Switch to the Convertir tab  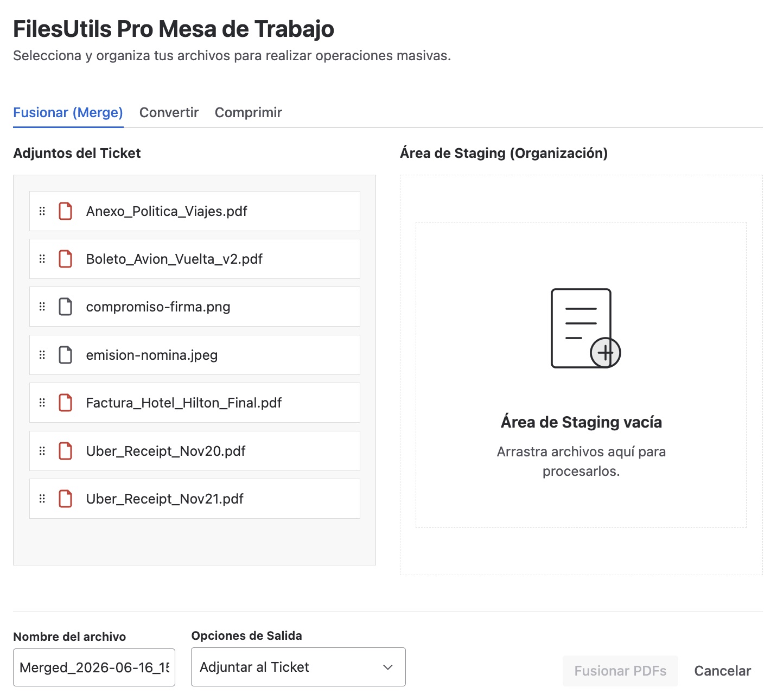click(169, 112)
